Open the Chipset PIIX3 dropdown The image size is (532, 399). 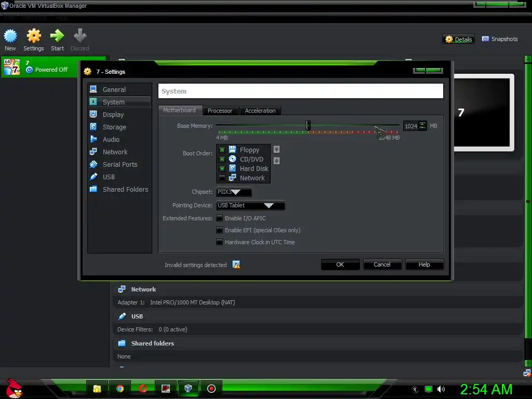pos(234,192)
